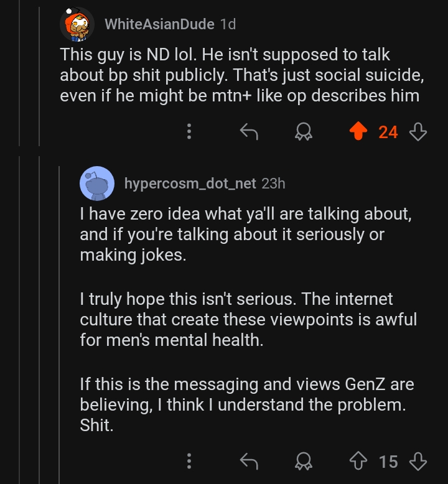Give an award to WhiteAsianDude's comment
The image size is (448, 484).
[304, 131]
